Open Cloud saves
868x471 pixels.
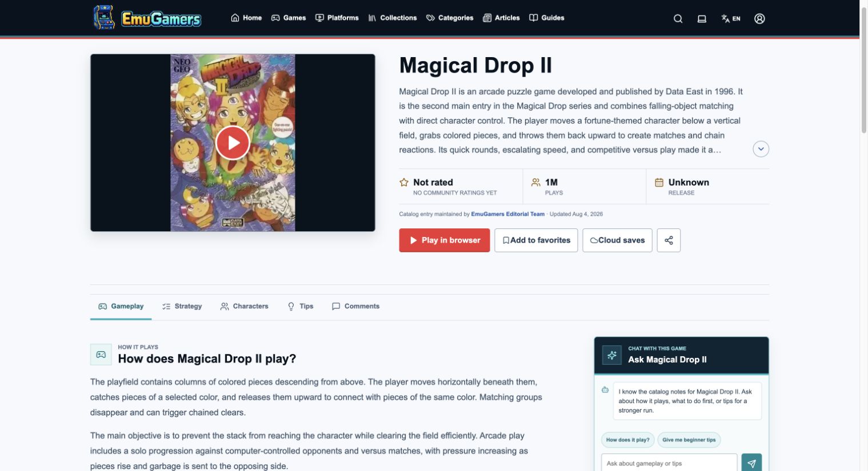(617, 240)
